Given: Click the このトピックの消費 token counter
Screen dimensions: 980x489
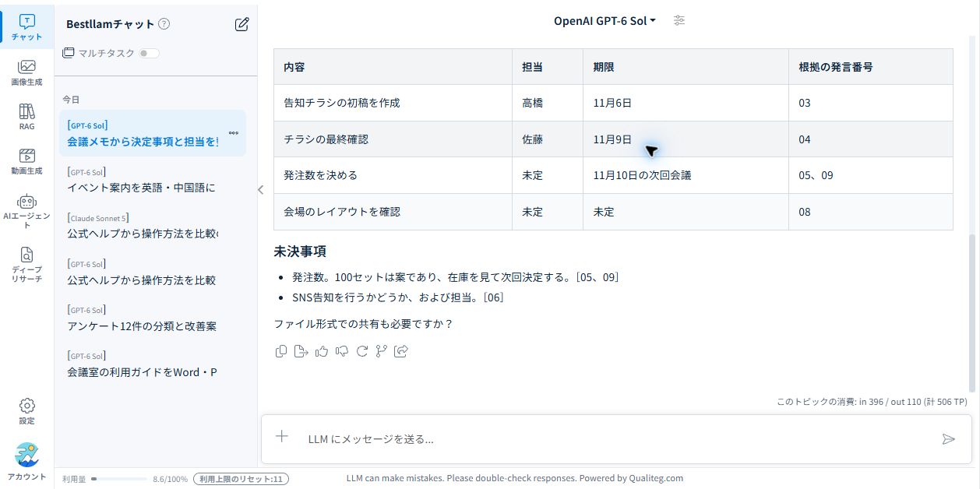Looking at the screenshot, I should pyautogui.click(x=872, y=402).
